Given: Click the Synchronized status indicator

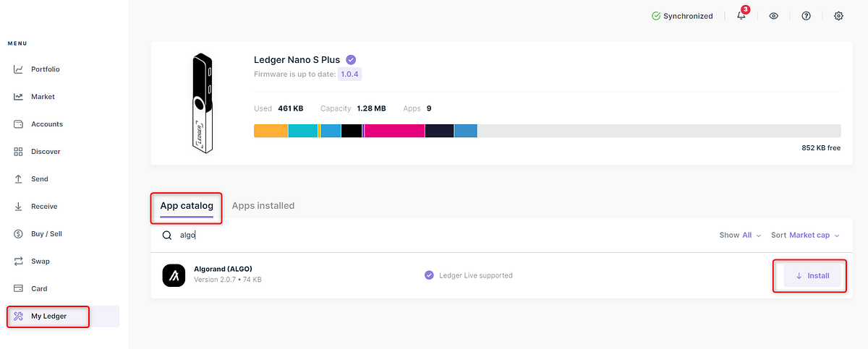Looking at the screenshot, I should coord(682,16).
